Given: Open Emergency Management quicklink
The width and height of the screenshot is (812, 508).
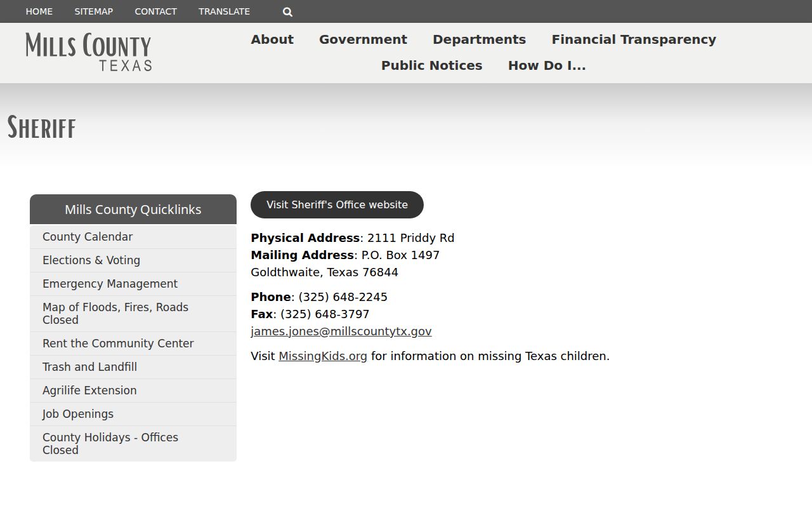Looking at the screenshot, I should pyautogui.click(x=133, y=284).
